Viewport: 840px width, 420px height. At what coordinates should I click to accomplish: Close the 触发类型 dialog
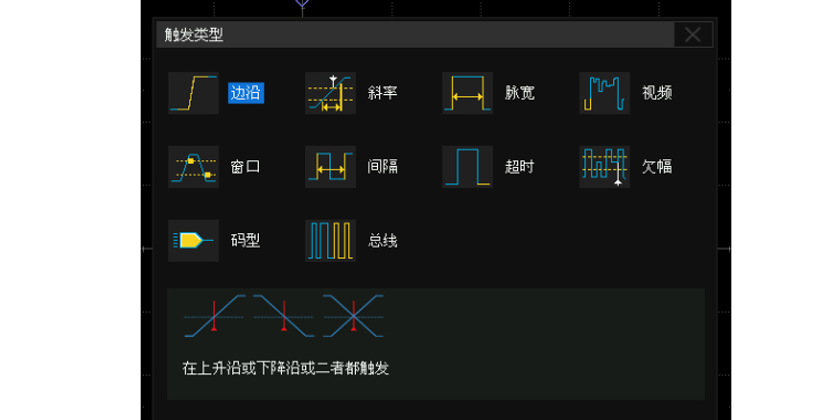point(692,35)
